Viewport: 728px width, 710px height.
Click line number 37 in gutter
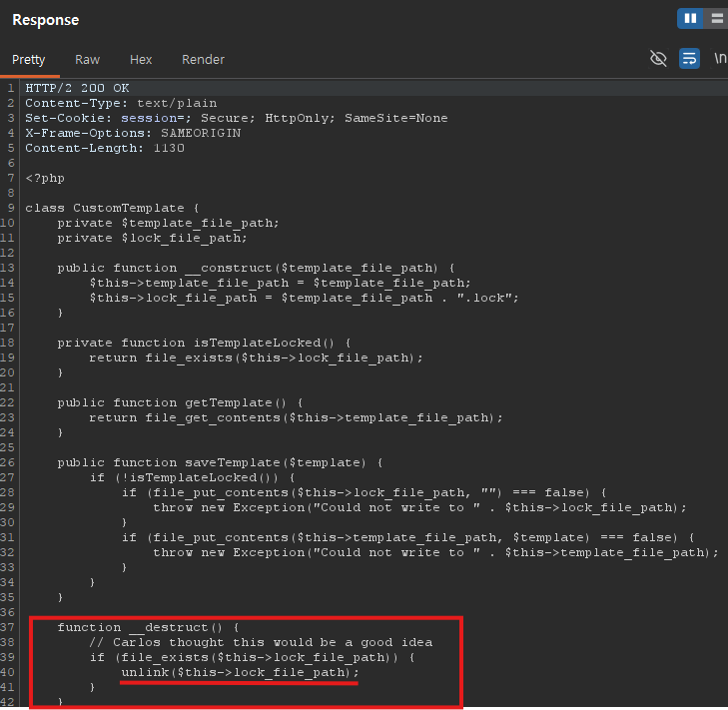pos(10,627)
